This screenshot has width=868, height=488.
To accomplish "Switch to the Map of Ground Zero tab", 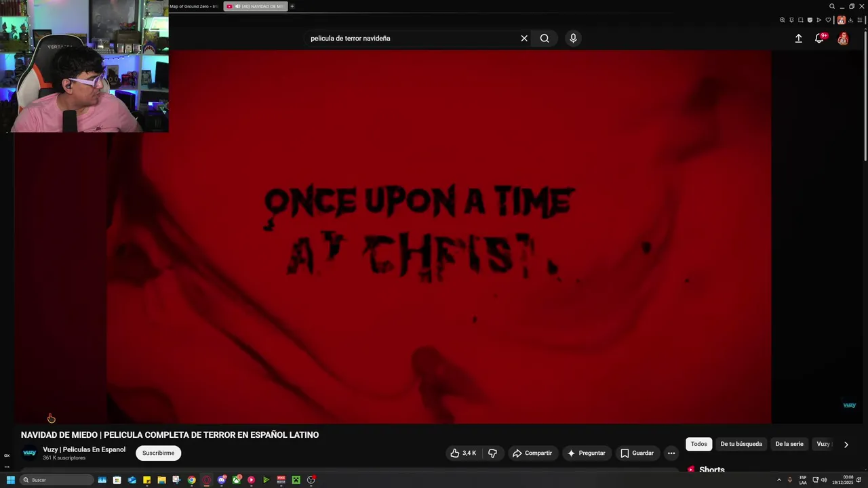I will pyautogui.click(x=194, y=6).
